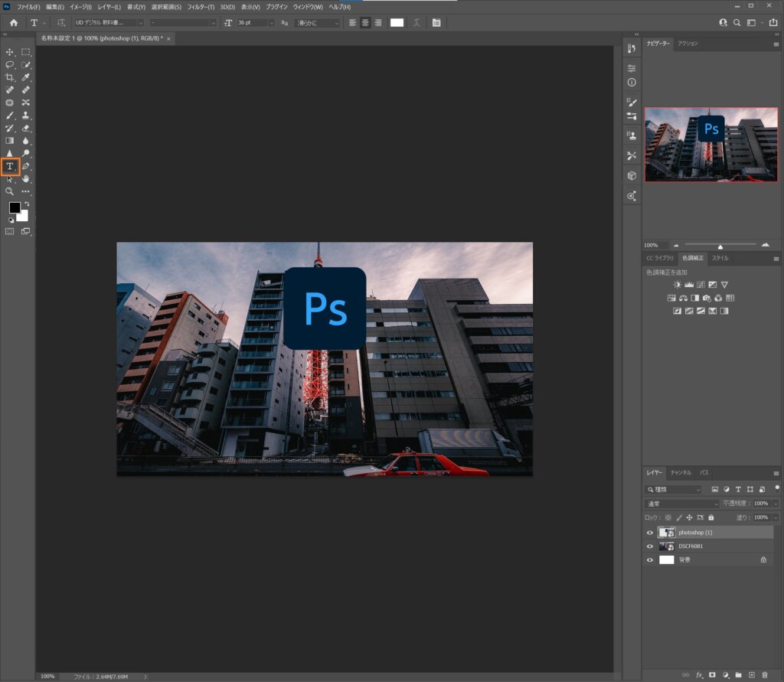Select the Move tool
Screen dimensions: 784x682
[x=9, y=52]
